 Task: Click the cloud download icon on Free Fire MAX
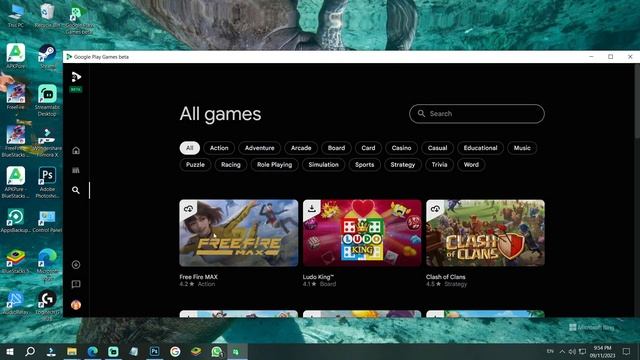[x=188, y=209]
